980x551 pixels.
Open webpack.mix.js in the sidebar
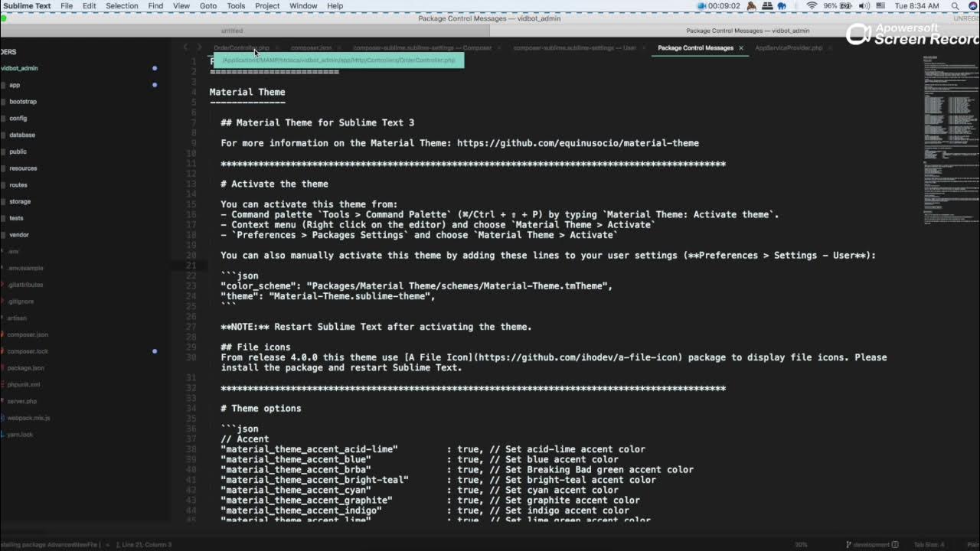[28, 418]
